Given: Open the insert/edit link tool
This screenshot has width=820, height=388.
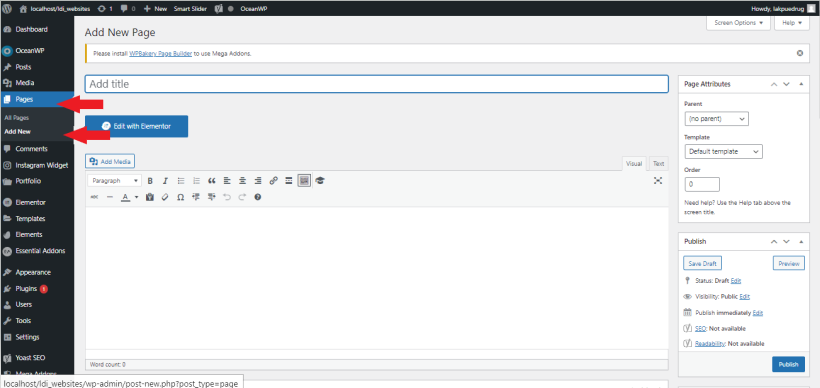Looking at the screenshot, I should pyautogui.click(x=274, y=181).
